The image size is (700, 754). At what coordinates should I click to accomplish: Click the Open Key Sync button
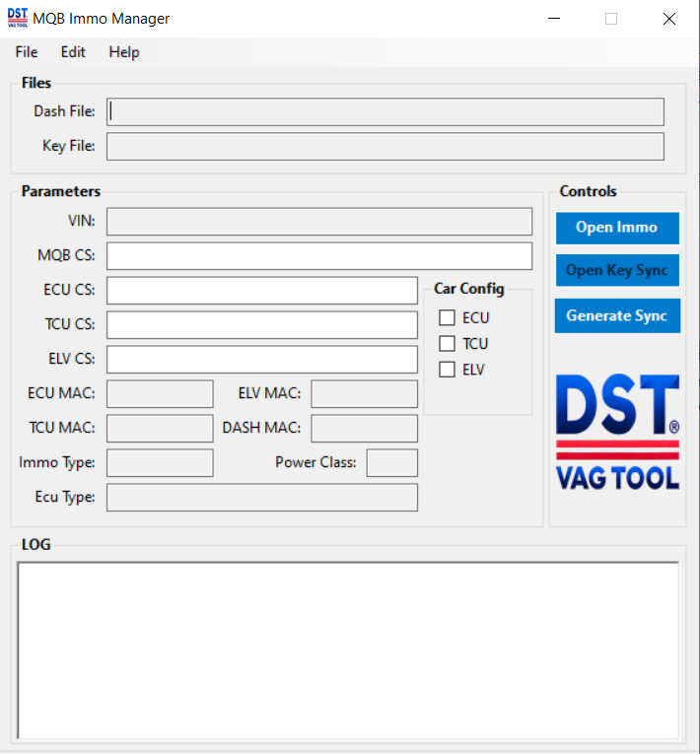[x=617, y=270]
